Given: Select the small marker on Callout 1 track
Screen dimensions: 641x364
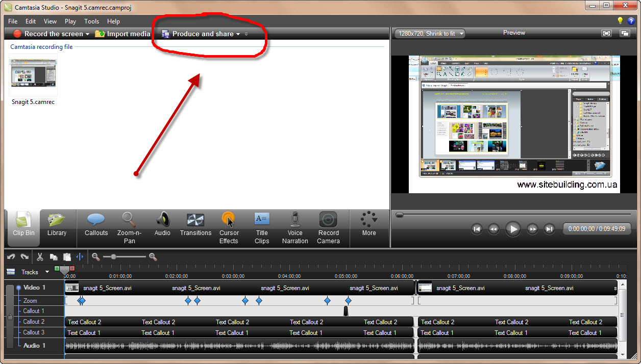Looking at the screenshot, I should pos(346,311).
